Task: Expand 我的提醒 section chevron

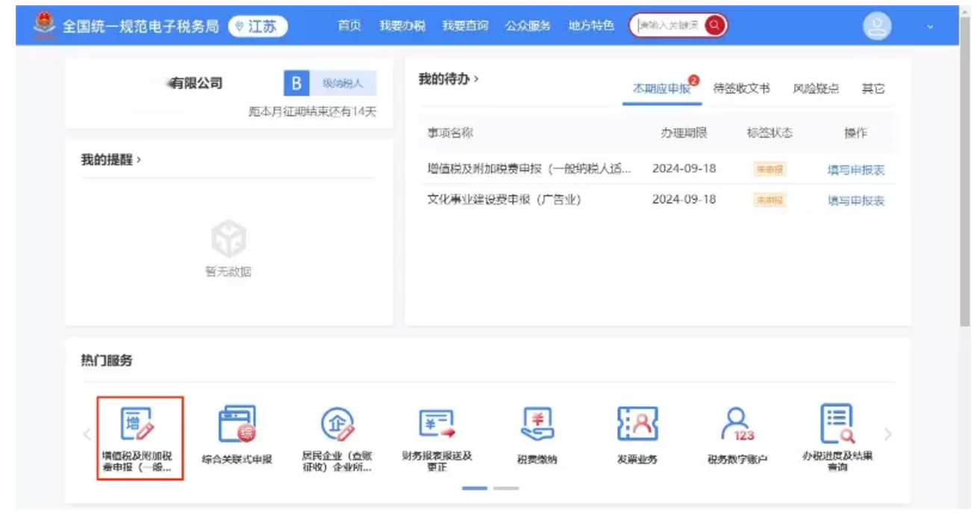Action: click(x=139, y=160)
